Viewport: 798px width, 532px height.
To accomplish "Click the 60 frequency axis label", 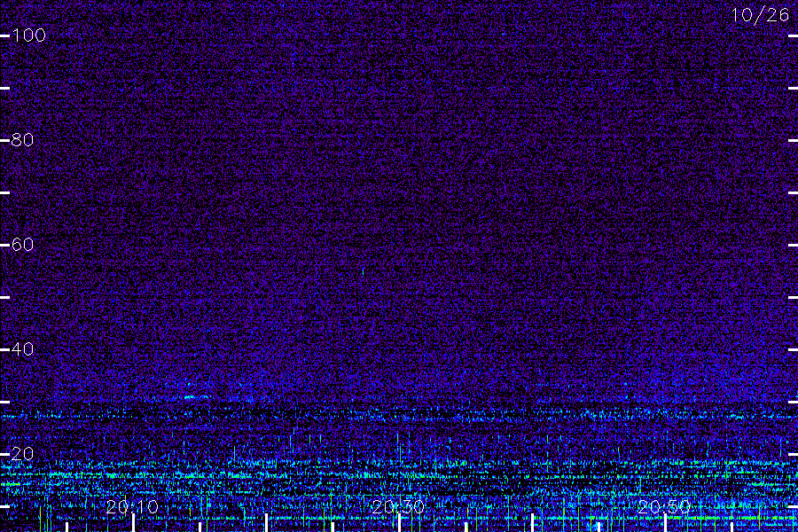I will tap(22, 245).
